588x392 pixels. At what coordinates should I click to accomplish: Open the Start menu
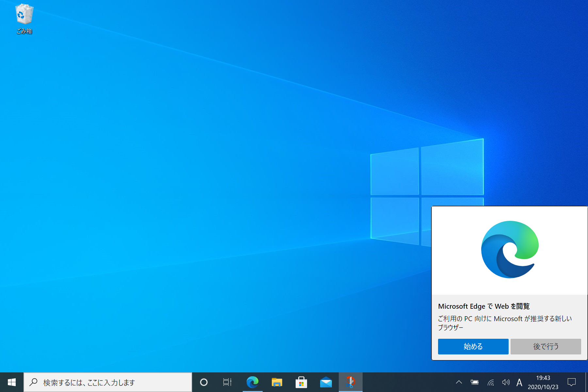point(12,382)
